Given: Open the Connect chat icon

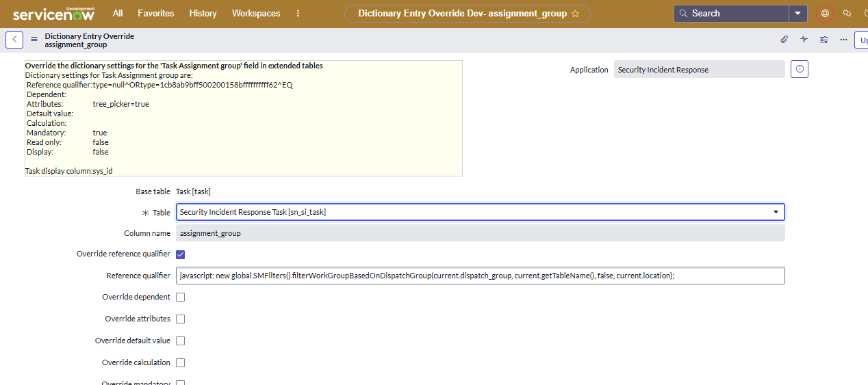Looking at the screenshot, I should pos(847,13).
